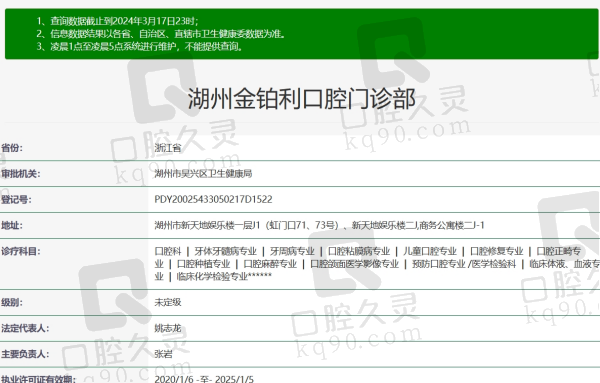Click the 主要负责人 label
This screenshot has height=383, width=600.
click(x=25, y=354)
